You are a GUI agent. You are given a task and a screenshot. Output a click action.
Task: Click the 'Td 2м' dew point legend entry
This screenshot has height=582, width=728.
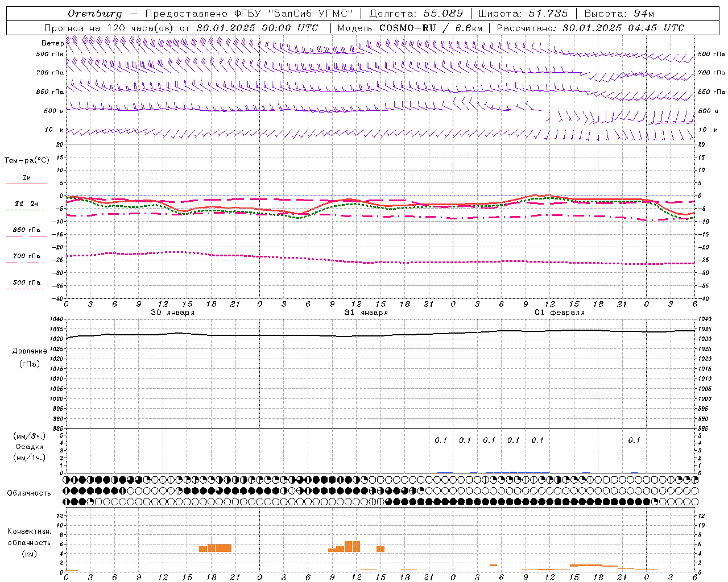(x=27, y=203)
